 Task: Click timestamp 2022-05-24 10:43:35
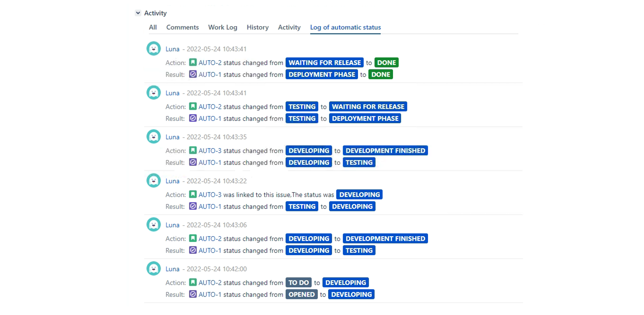217,137
